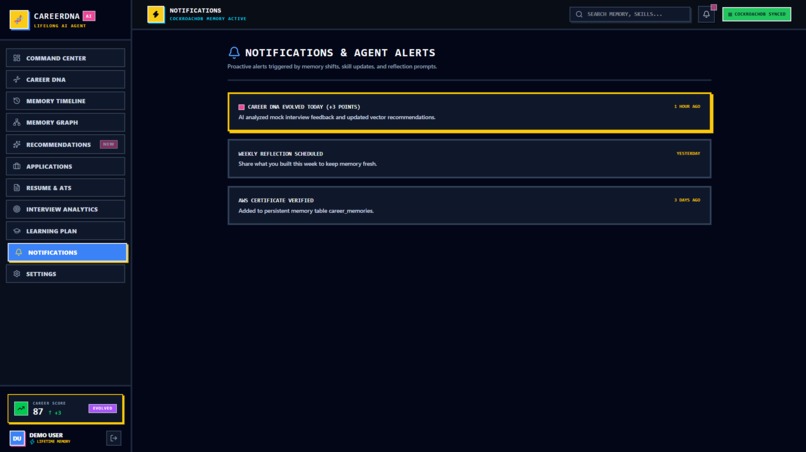Click the Evolved badge on career score
806x452 pixels.
tap(102, 408)
